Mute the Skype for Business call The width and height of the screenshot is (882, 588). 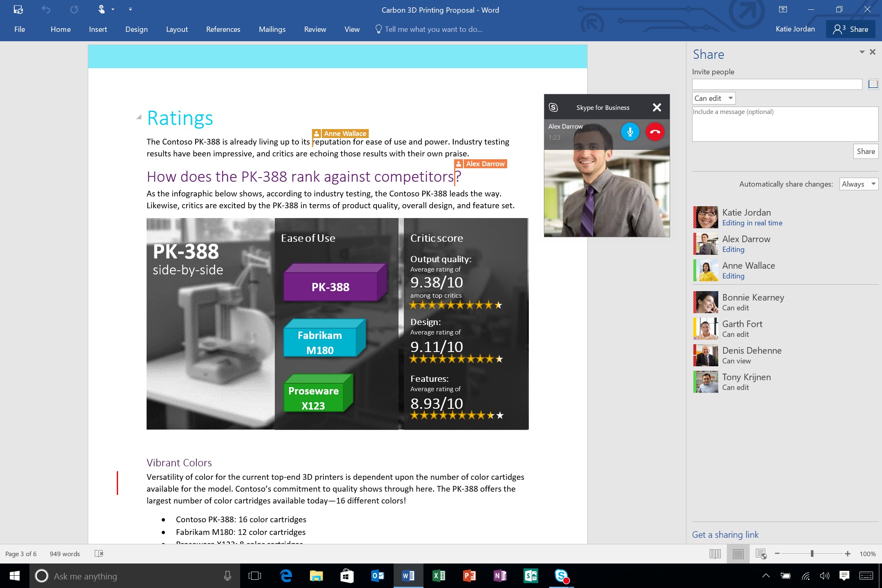(629, 131)
